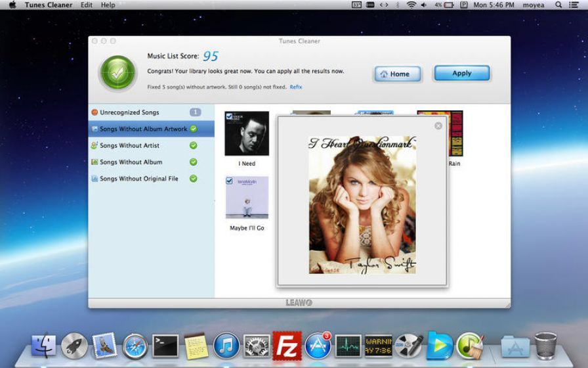
Task: Click the Rain album cover thumbnail
Action: [455, 133]
